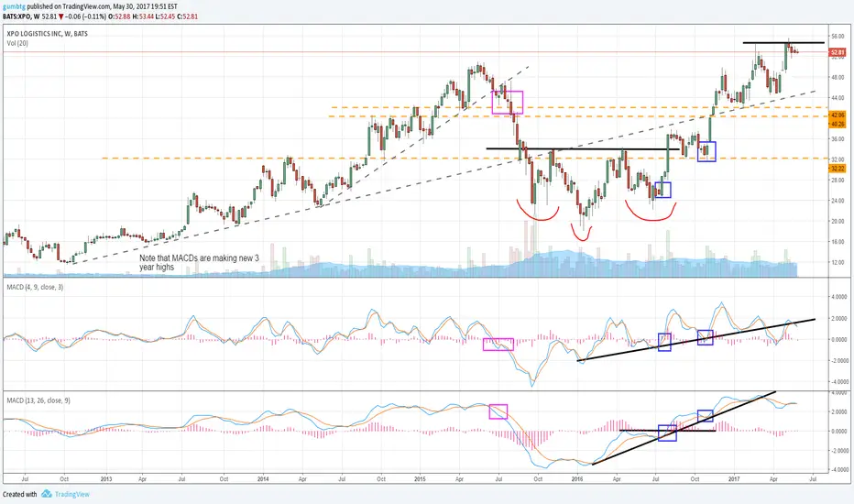
Task: Click the 2015 label on the time axis
Action: pos(420,479)
